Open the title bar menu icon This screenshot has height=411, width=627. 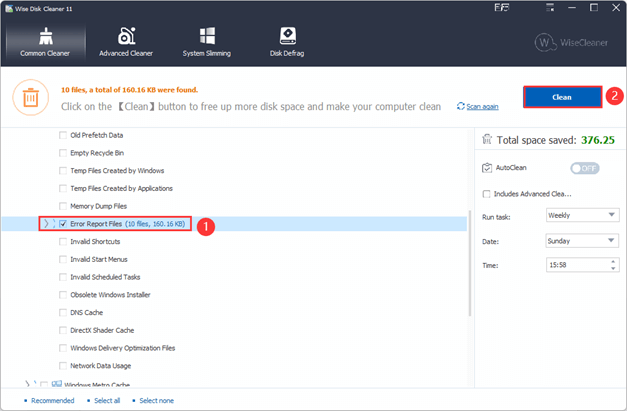coord(550,8)
